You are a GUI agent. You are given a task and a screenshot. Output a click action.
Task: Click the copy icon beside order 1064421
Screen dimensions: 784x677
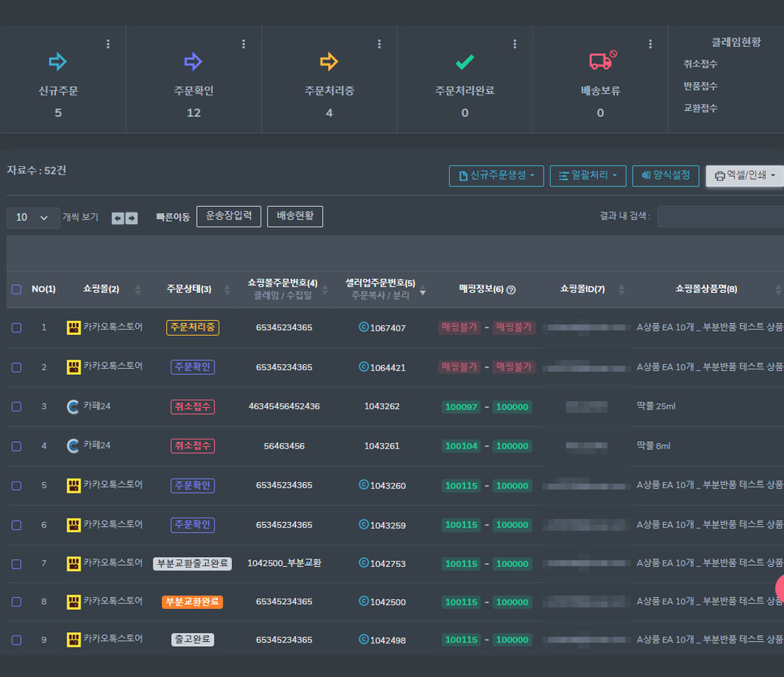pyautogui.click(x=364, y=367)
